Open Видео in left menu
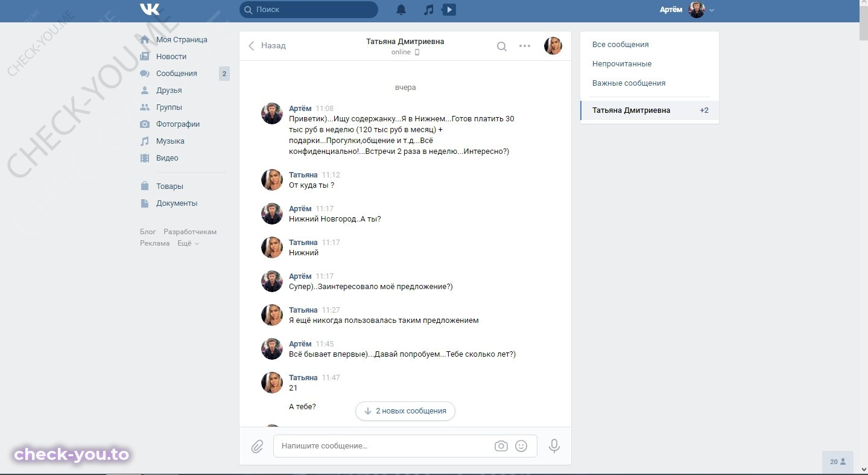This screenshot has width=868, height=475. click(167, 158)
